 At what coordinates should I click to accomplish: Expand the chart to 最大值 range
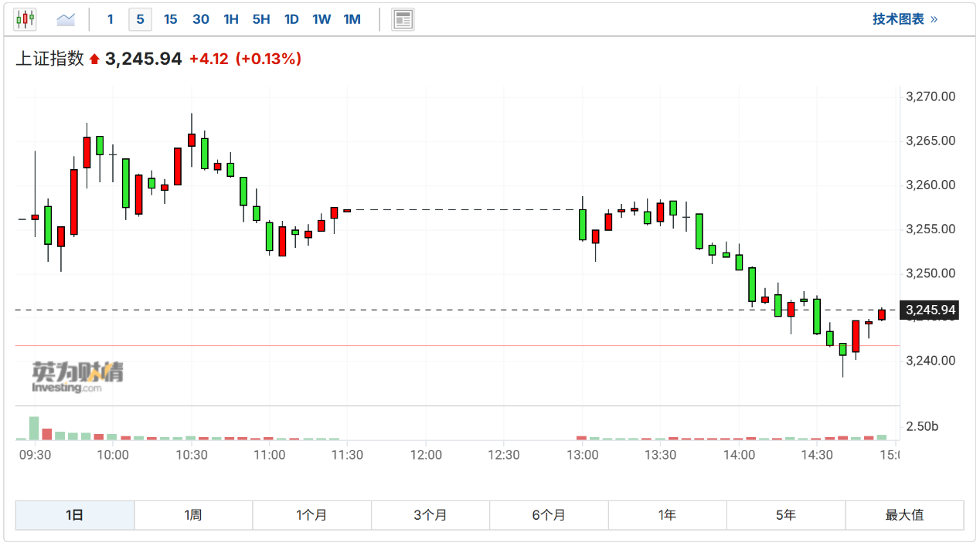[x=904, y=515]
